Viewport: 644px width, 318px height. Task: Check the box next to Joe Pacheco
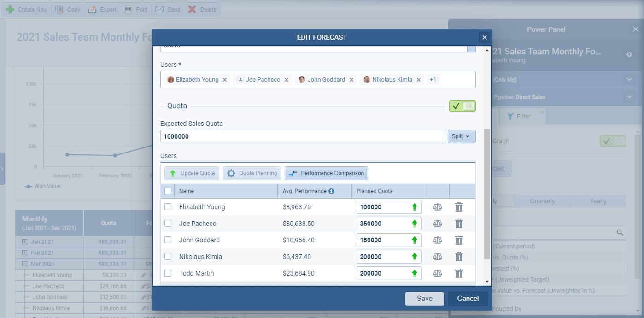[168, 224]
